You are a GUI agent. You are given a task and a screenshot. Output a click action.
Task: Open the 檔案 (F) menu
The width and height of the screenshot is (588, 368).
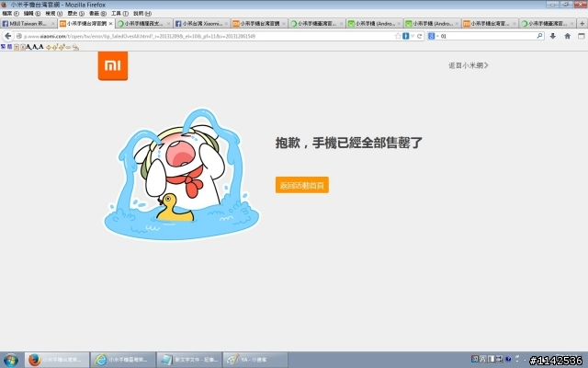pyautogui.click(x=10, y=14)
